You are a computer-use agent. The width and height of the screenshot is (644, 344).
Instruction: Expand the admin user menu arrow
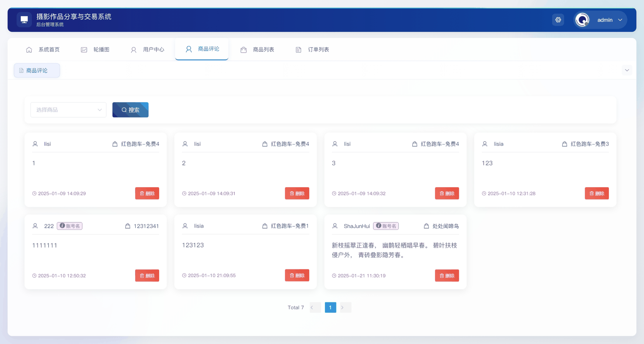[x=620, y=20]
